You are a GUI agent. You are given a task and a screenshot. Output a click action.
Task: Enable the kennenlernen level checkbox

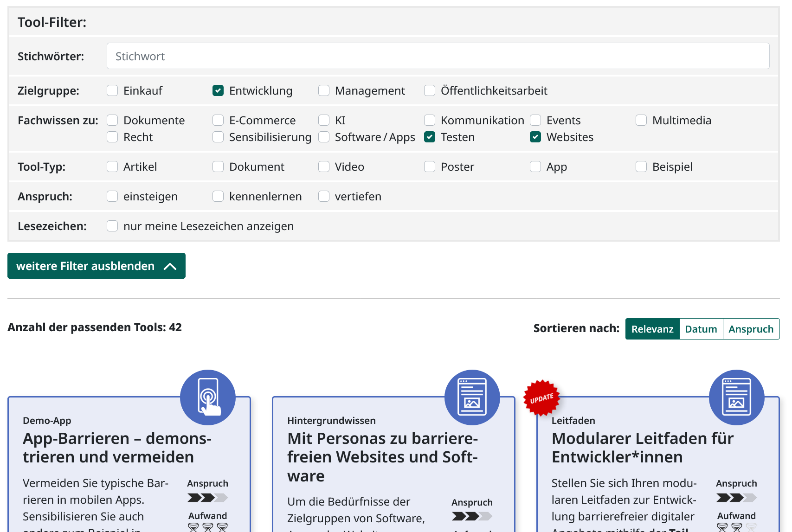[218, 196]
